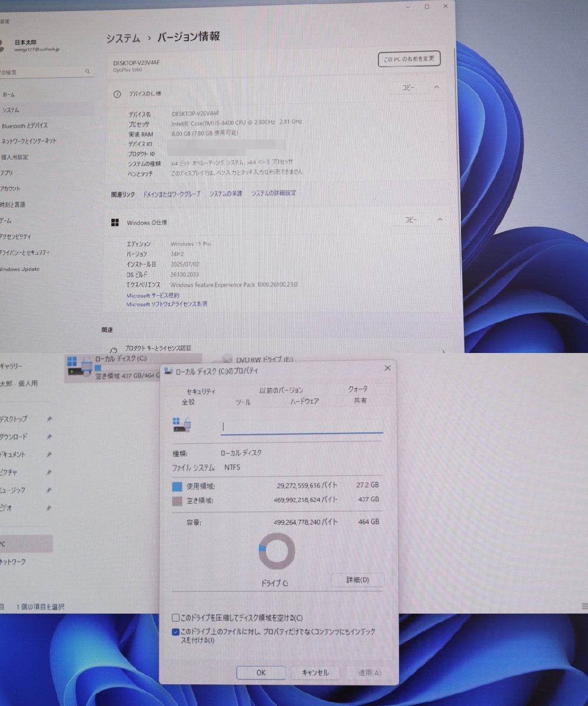Confirm the properties dialog with OK

click(261, 672)
